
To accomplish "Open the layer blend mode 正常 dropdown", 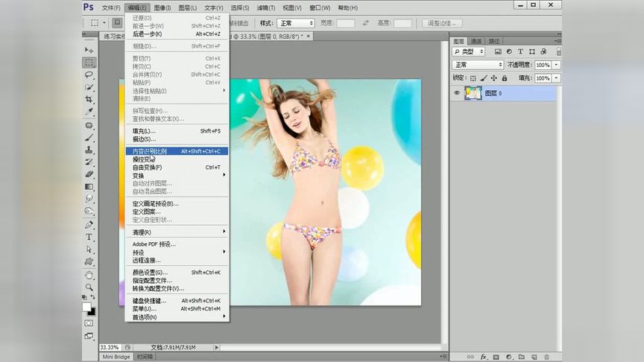I will [478, 65].
